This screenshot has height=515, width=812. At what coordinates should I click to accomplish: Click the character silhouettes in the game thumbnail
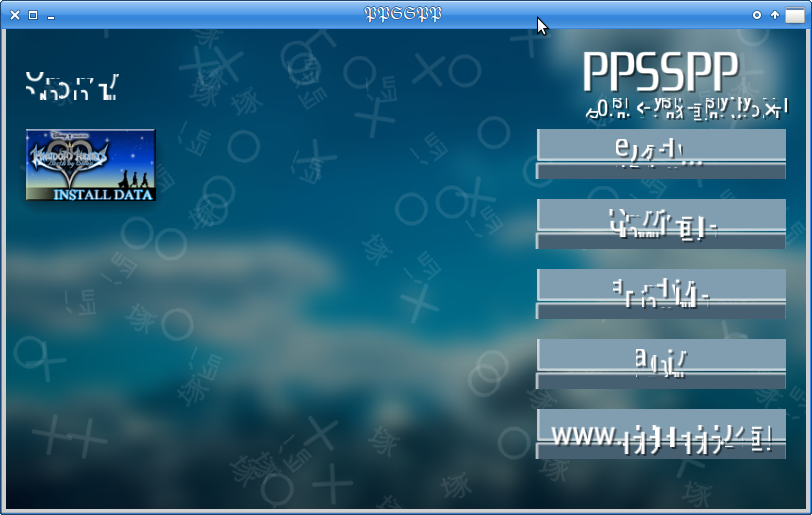click(x=133, y=178)
